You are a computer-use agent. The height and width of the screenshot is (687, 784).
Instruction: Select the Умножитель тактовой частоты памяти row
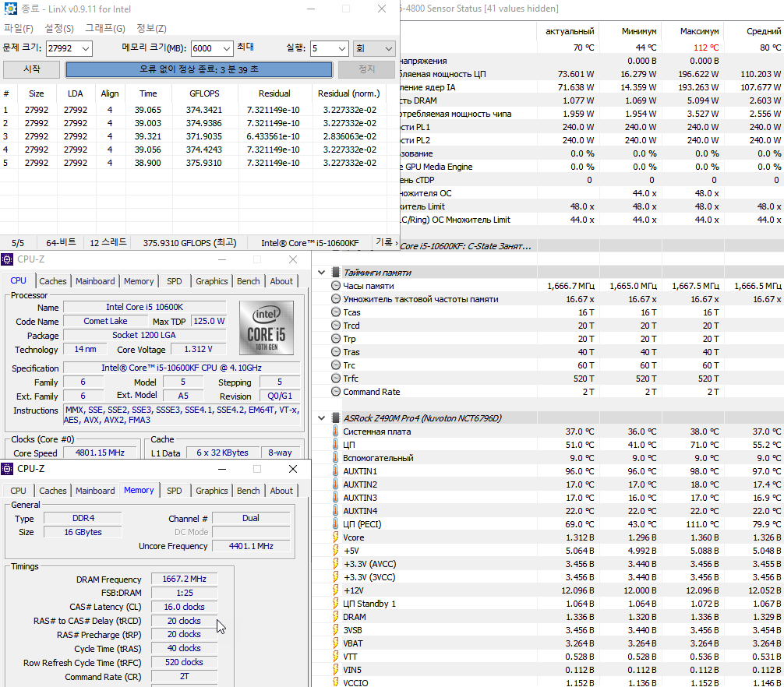click(548, 299)
